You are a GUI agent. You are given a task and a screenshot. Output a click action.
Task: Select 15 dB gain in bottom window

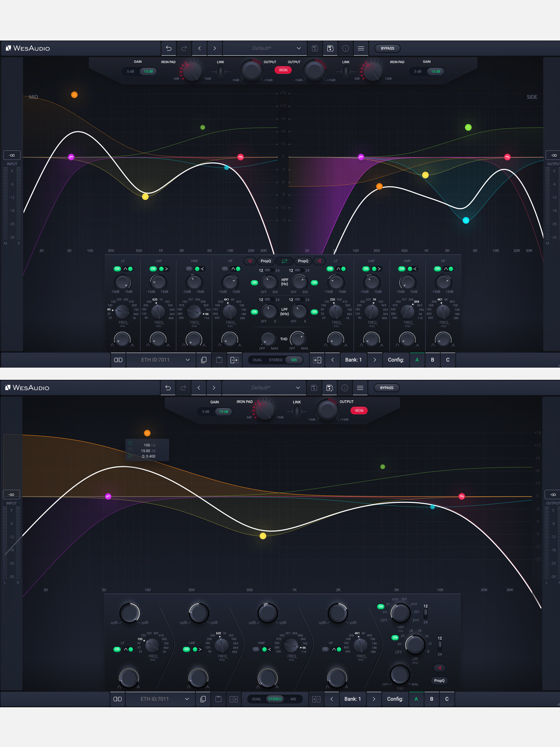[x=224, y=412]
